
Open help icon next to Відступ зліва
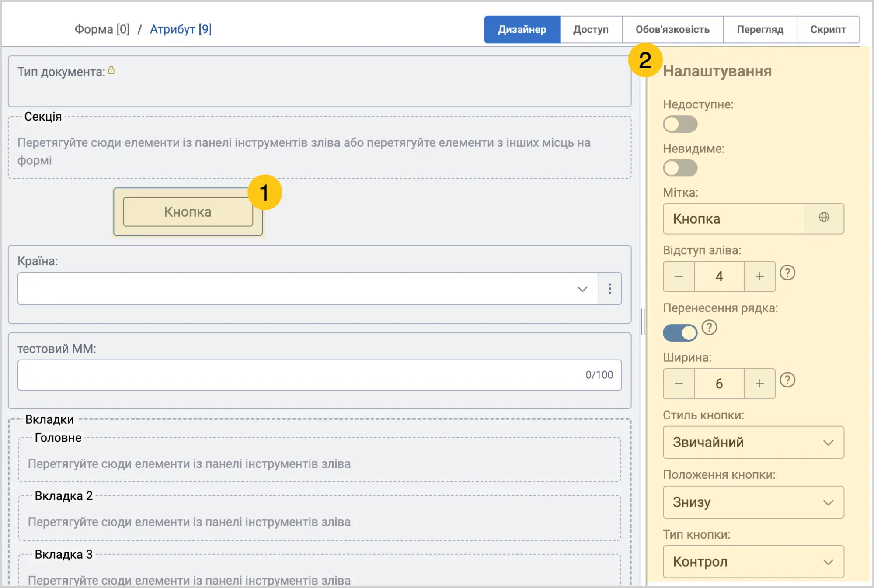click(787, 273)
